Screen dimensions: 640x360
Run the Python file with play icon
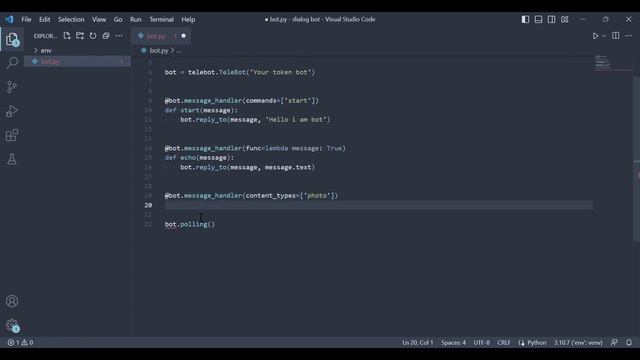595,36
